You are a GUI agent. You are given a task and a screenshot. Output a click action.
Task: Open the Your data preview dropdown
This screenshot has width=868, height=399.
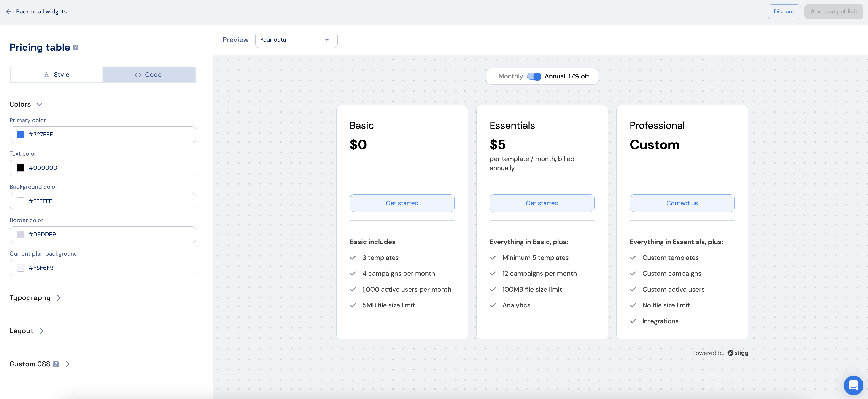[x=296, y=40]
